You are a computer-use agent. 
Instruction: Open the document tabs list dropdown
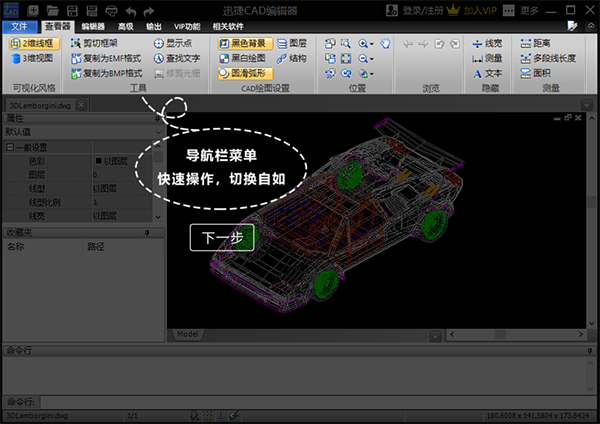click(586, 104)
